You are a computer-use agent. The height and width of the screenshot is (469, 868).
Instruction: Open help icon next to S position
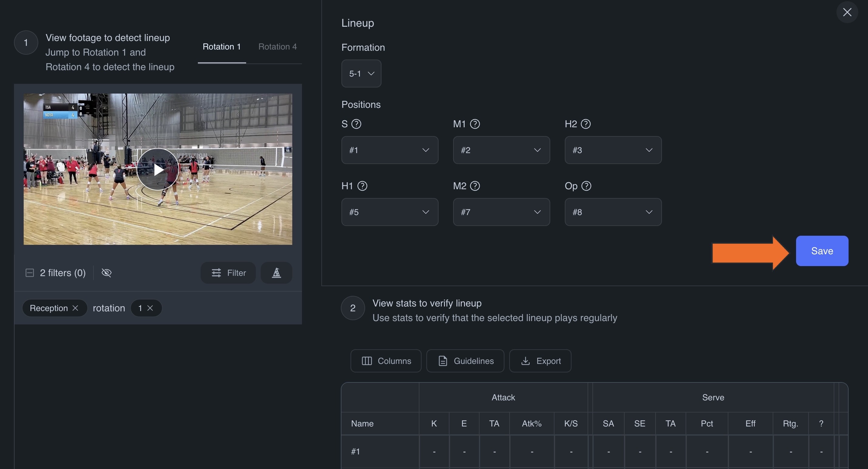(356, 124)
